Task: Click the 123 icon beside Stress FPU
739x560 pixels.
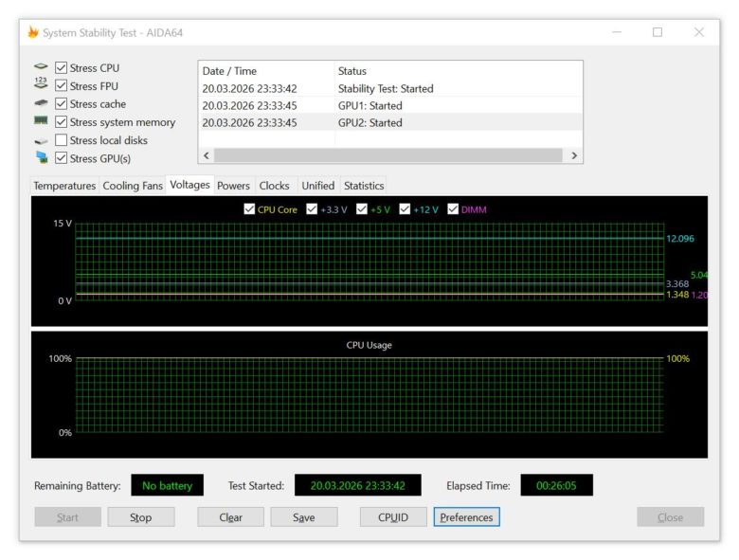Action: 41,83
